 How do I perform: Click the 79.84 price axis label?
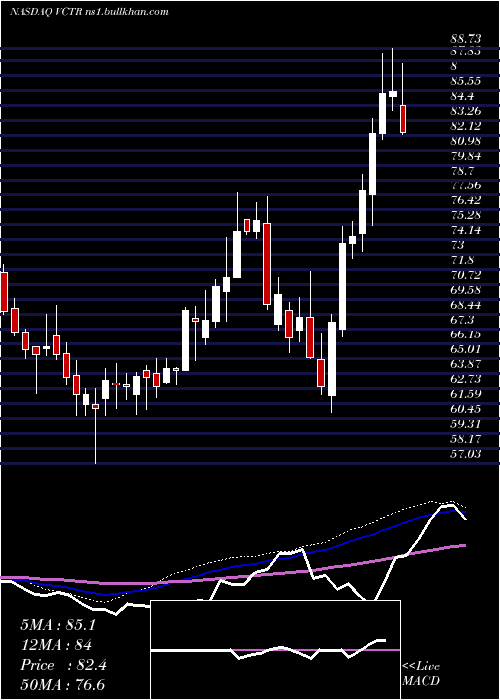pyautogui.click(x=466, y=156)
